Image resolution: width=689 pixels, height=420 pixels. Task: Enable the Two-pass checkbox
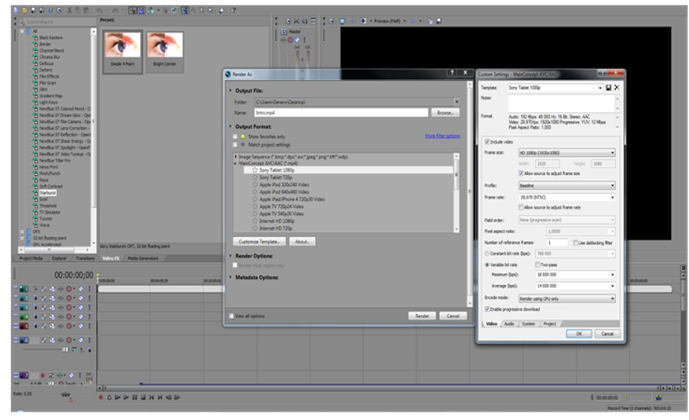538,264
